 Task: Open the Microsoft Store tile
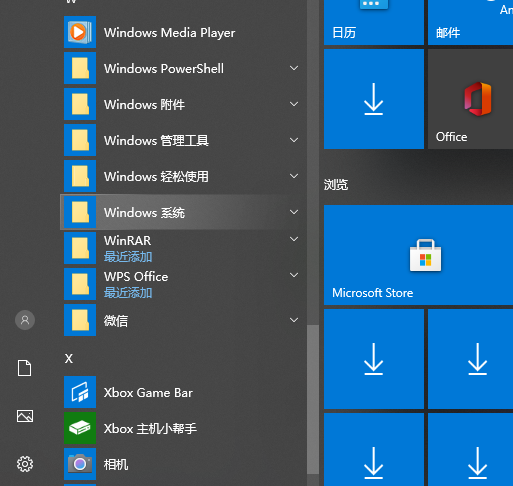[x=418, y=255]
